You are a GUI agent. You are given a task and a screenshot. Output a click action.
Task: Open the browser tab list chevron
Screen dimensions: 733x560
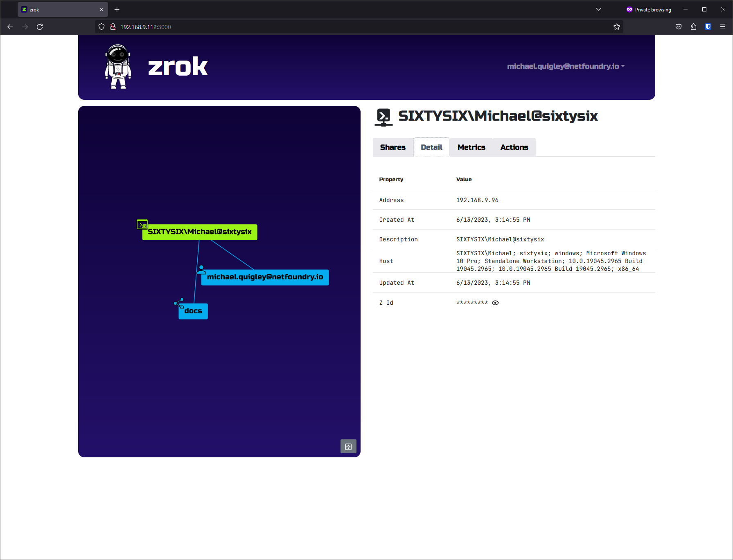coord(598,9)
